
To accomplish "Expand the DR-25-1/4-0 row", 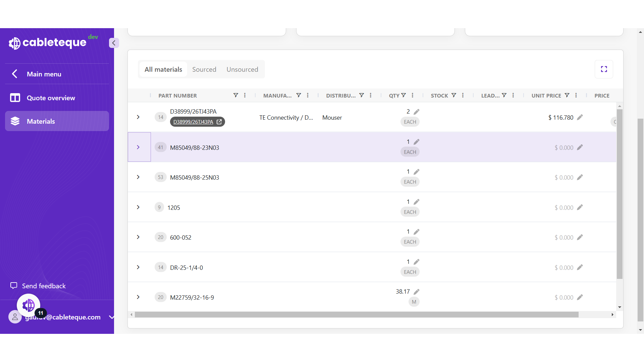I will pos(138,267).
